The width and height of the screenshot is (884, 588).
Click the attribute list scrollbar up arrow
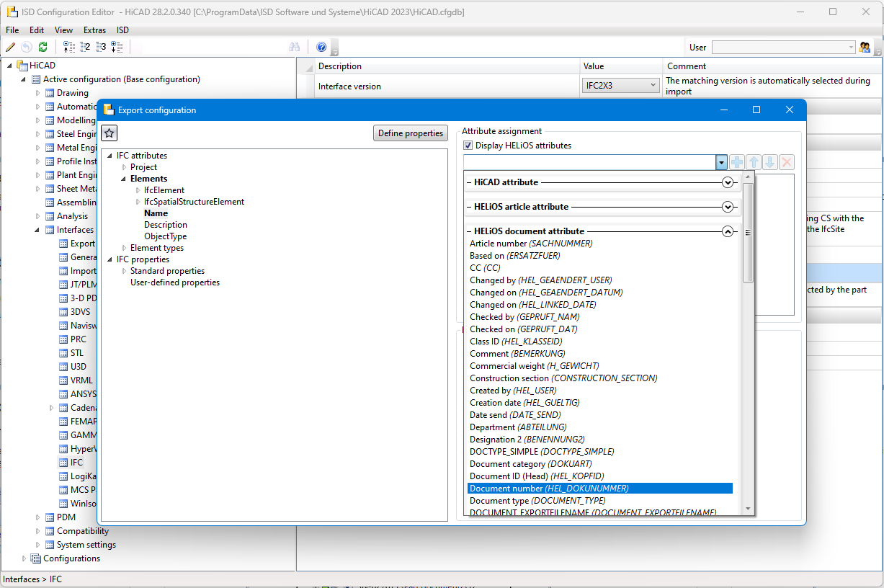pyautogui.click(x=748, y=177)
